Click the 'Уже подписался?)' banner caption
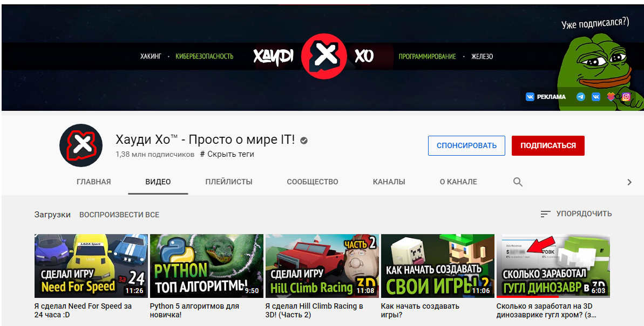 click(x=595, y=23)
